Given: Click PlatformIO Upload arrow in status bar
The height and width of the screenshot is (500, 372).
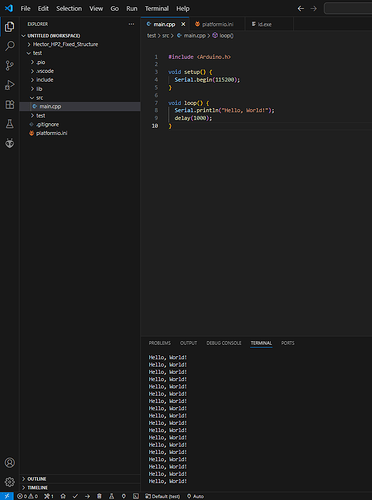Looking at the screenshot, I should (x=87, y=496).
